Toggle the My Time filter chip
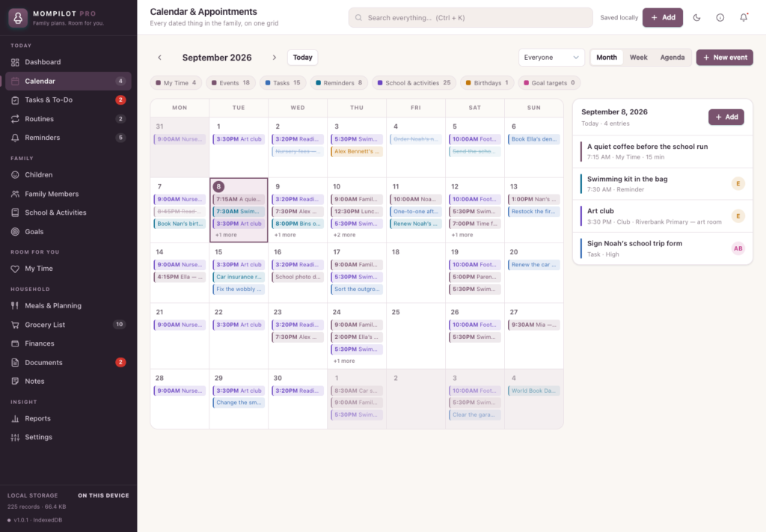The image size is (766, 532). 176,82
